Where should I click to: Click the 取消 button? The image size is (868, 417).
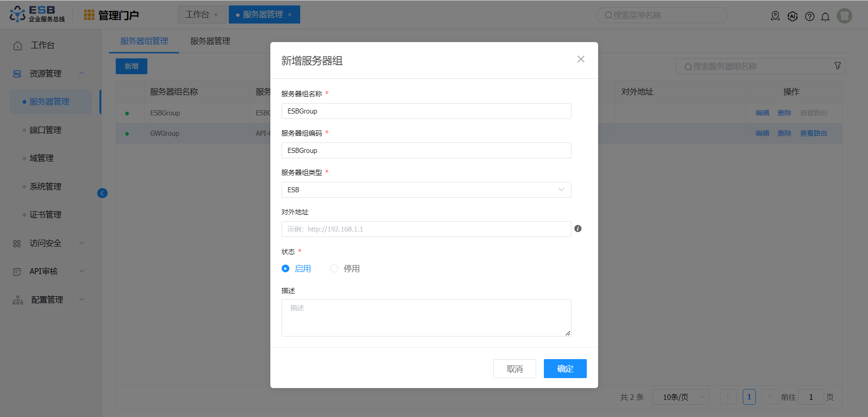514,369
